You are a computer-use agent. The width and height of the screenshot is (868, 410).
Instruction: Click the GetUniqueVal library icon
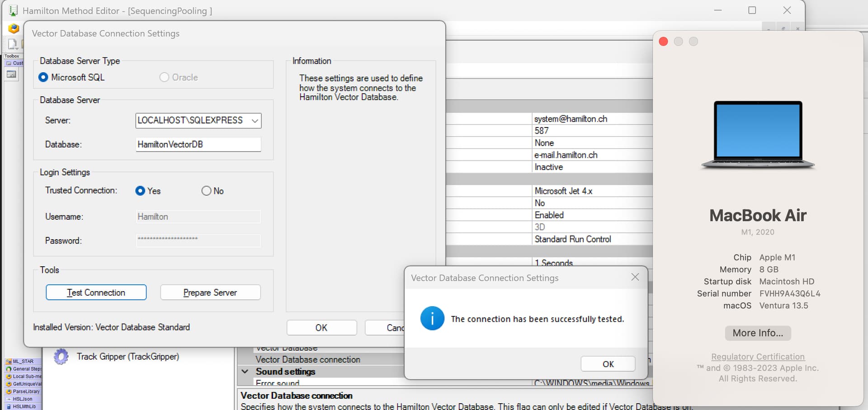click(x=9, y=384)
